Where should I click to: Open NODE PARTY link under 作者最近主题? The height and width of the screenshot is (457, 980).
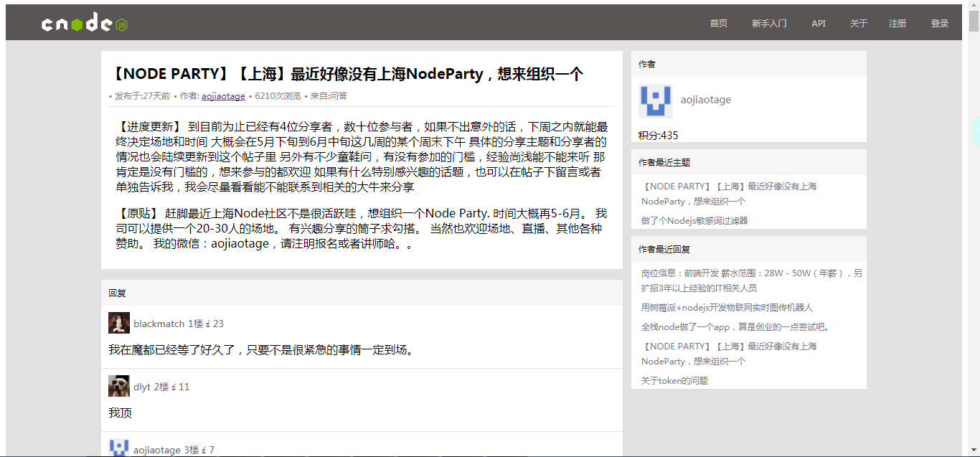(x=729, y=194)
